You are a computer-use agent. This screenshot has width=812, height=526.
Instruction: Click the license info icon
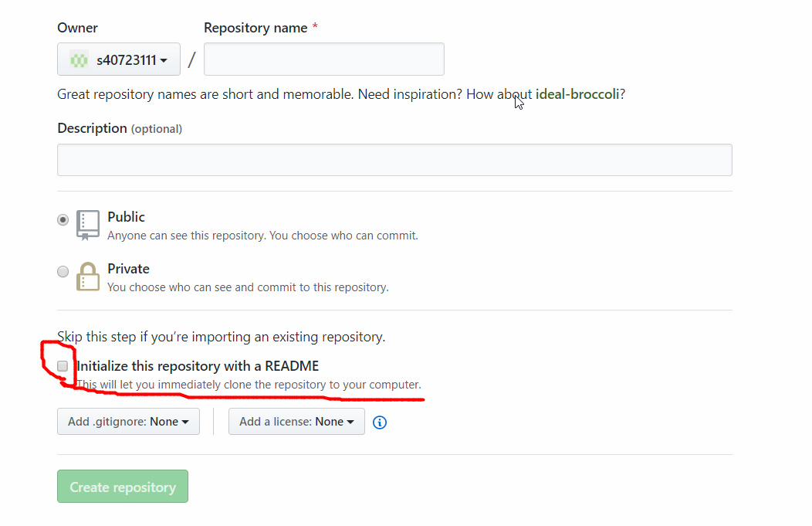click(x=380, y=422)
